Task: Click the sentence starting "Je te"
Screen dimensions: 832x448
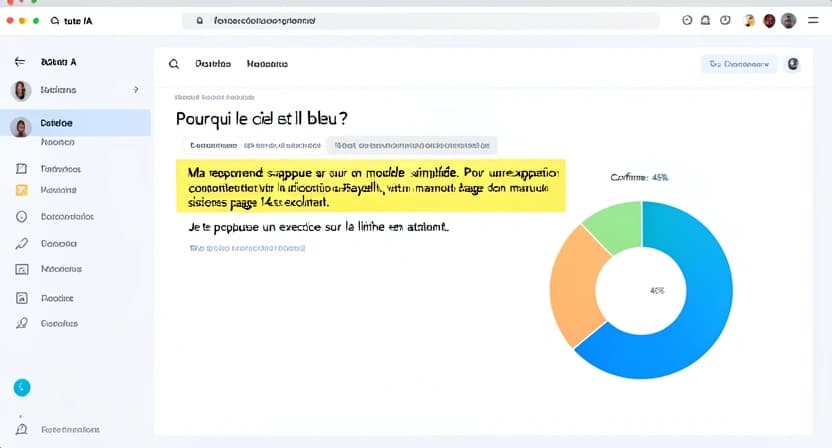Action: tap(319, 227)
